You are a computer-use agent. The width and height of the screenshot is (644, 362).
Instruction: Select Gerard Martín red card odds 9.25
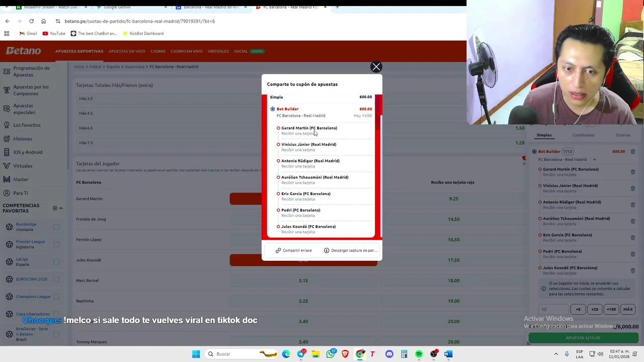(x=453, y=199)
